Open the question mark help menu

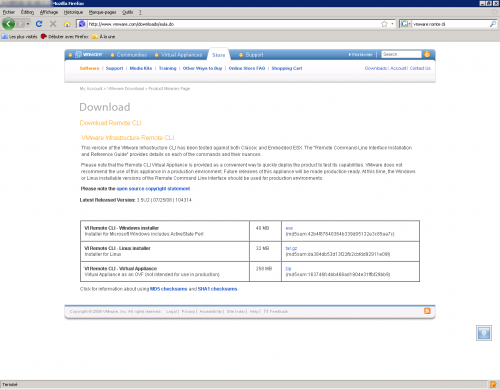[x=140, y=12]
